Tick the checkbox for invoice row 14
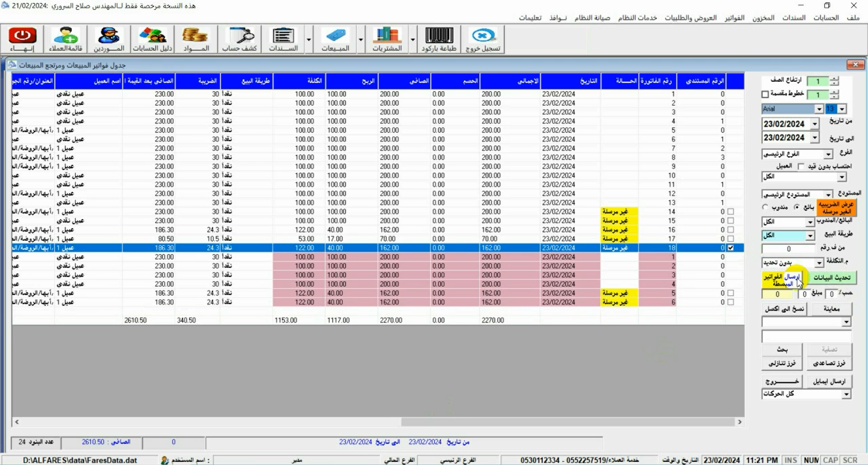868x465 pixels. pos(730,212)
